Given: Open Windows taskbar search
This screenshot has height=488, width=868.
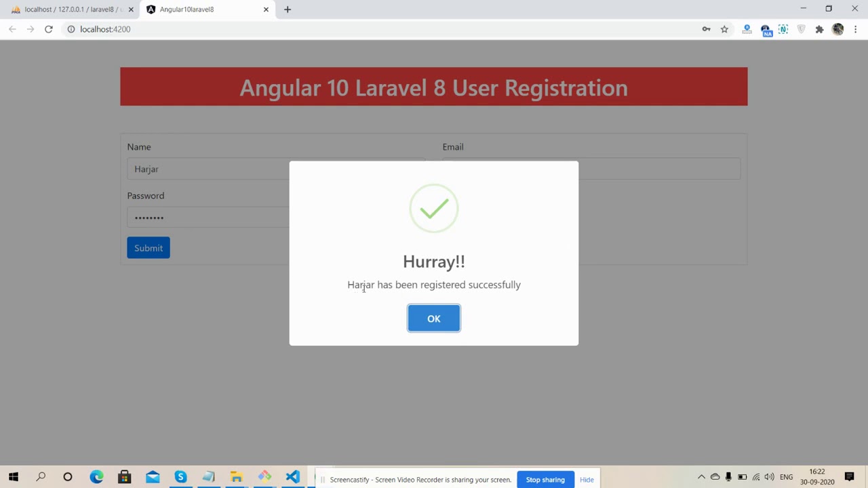Looking at the screenshot, I should click(41, 477).
